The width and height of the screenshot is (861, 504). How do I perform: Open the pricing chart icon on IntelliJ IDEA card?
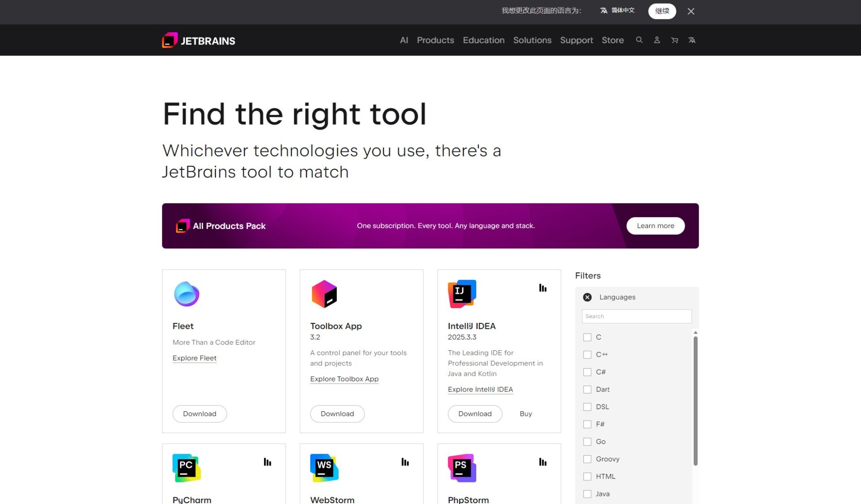tap(543, 288)
